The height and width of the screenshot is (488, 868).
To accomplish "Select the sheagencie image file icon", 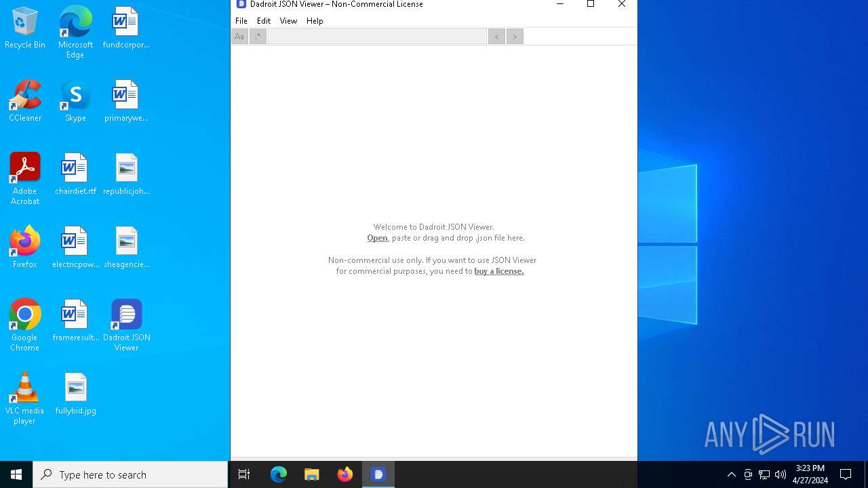I will pyautogui.click(x=126, y=247).
